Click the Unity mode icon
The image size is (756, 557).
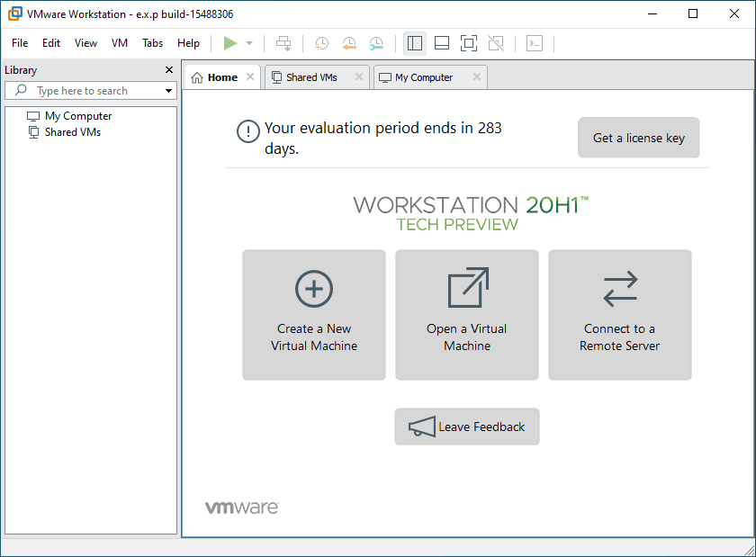(495, 43)
